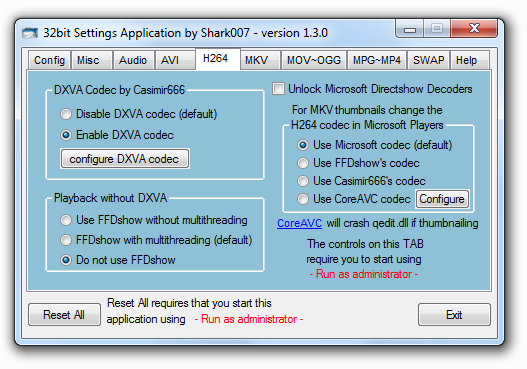Image resolution: width=527 pixels, height=369 pixels.
Task: Close the 32bit Settings Application window
Action: click(474, 28)
